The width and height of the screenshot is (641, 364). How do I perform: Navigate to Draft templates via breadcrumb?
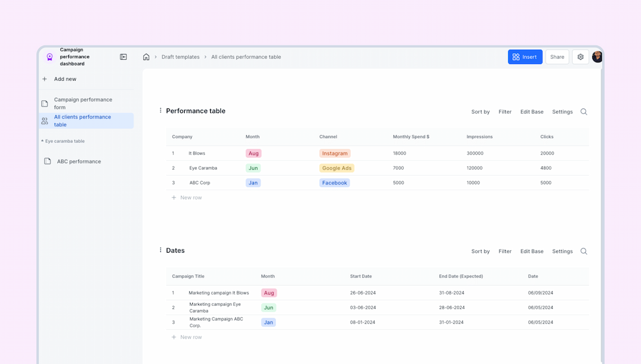pos(180,56)
